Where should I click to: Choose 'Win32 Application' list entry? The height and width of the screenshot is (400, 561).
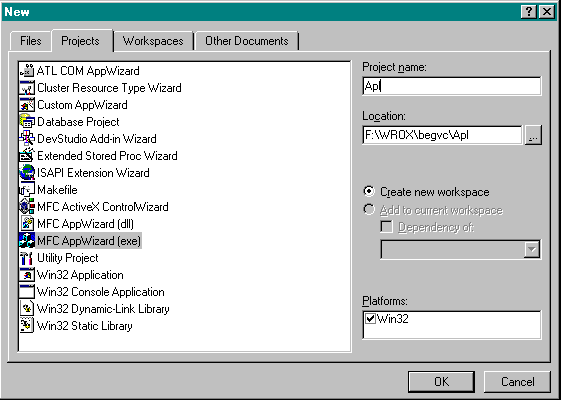(x=80, y=275)
